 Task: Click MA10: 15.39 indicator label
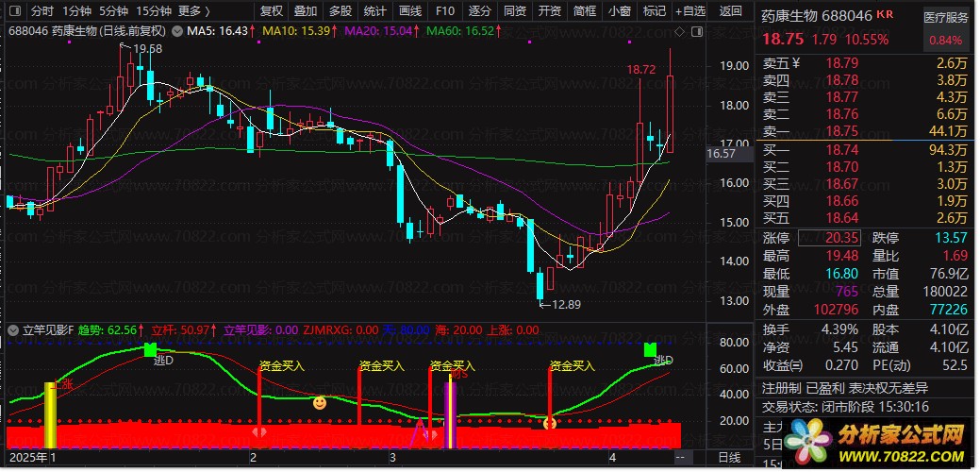coord(297,30)
